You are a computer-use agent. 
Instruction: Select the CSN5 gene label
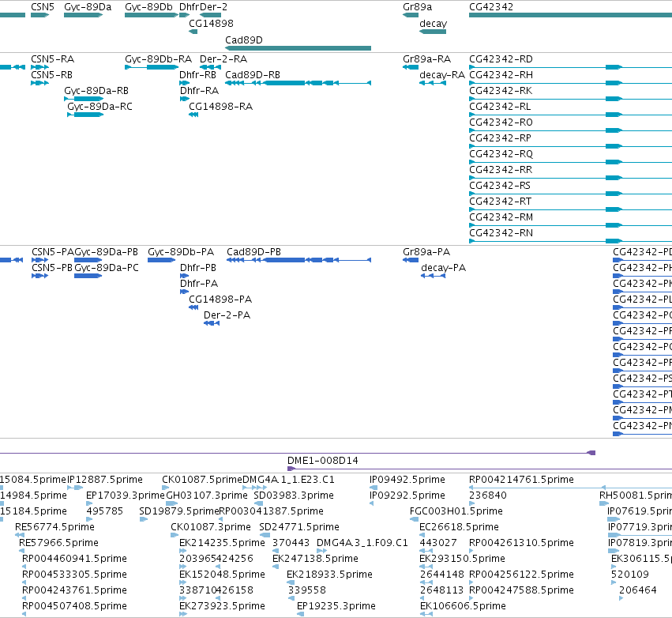coord(43,7)
